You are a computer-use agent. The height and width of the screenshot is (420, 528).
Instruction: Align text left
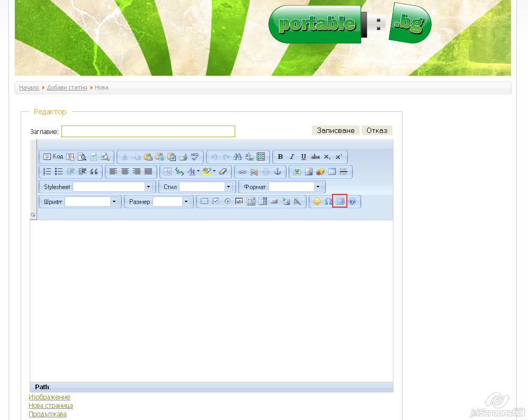click(113, 172)
